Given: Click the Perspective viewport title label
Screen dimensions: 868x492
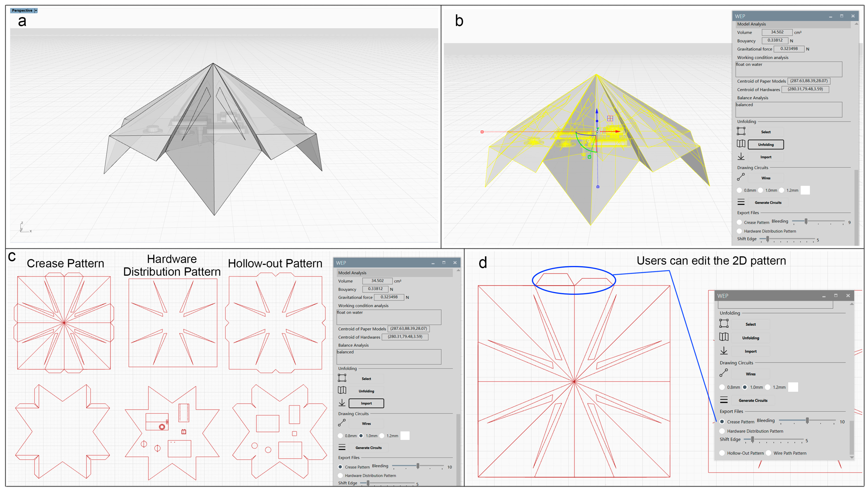Looking at the screenshot, I should 22,10.
